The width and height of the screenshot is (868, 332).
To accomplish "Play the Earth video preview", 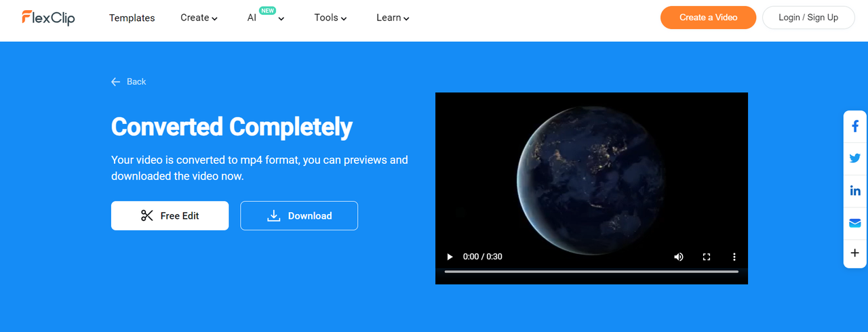I will click(449, 257).
